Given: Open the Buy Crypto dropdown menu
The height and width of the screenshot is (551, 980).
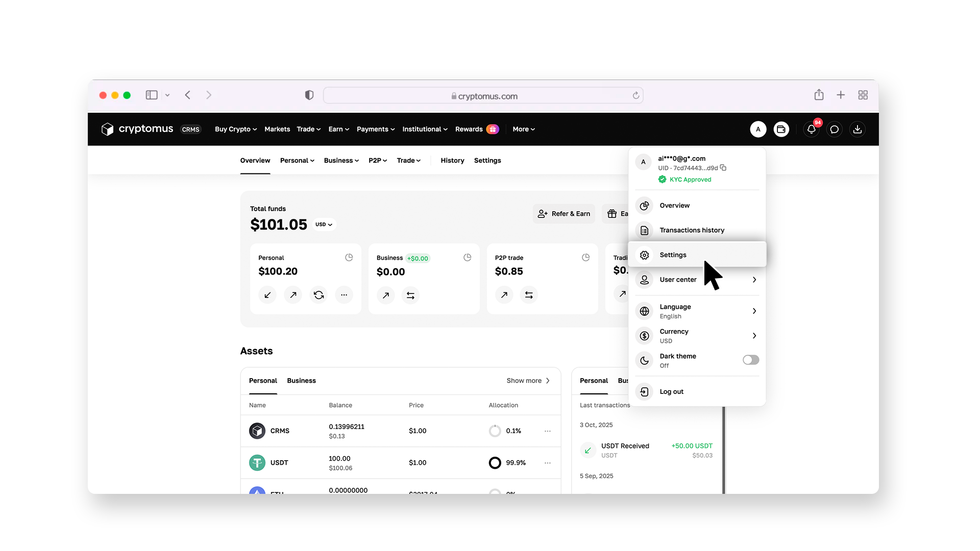Looking at the screenshot, I should coord(235,130).
